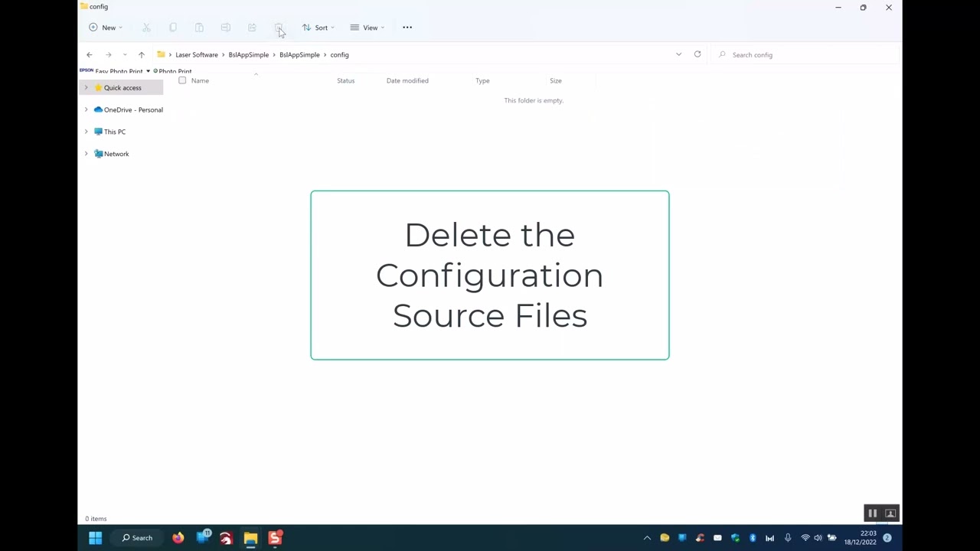Expand Quick access tree node

pos(86,88)
